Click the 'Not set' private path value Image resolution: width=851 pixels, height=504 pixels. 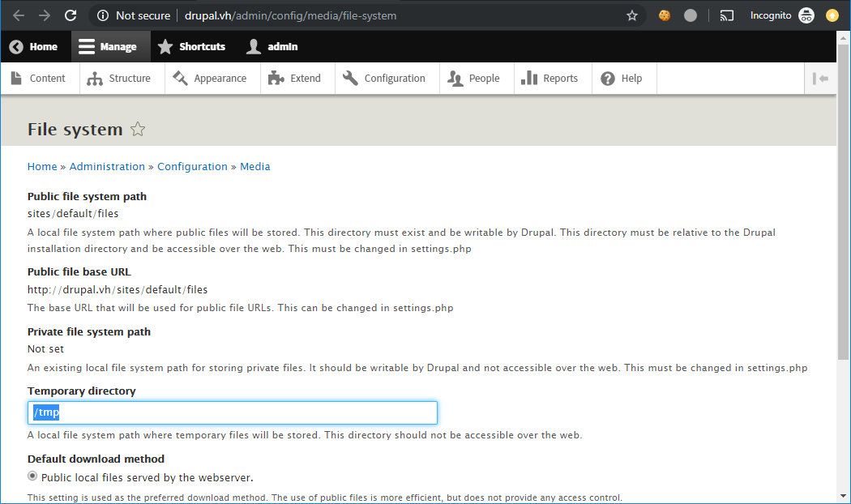click(x=45, y=349)
